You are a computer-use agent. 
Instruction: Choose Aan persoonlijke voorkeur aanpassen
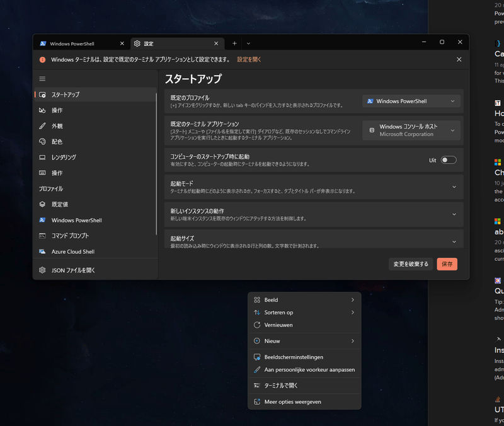[304, 370]
